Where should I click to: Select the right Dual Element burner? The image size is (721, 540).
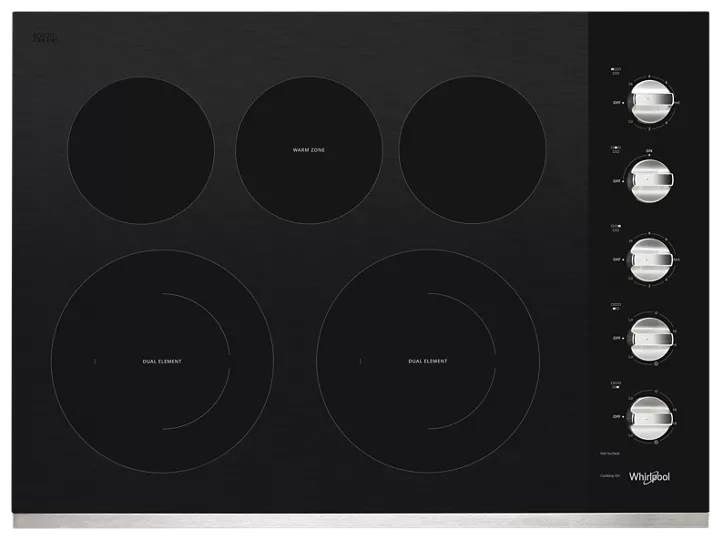427,360
